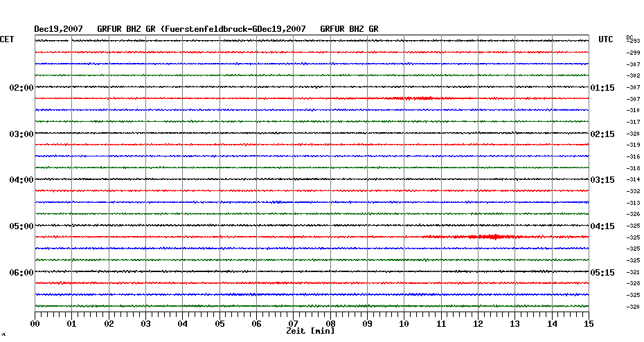The width and height of the screenshot is (644, 342).
Task: Click the DC offset value -317
Action: point(634,123)
